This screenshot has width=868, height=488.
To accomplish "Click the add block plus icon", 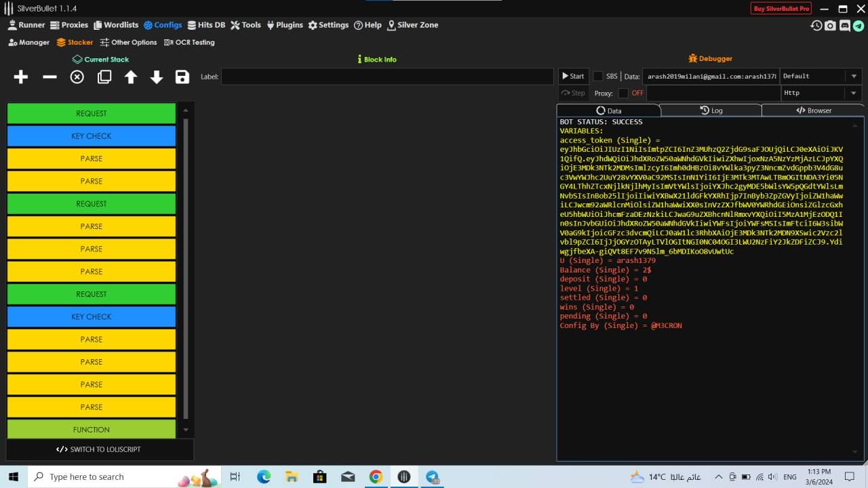I will pos(21,77).
